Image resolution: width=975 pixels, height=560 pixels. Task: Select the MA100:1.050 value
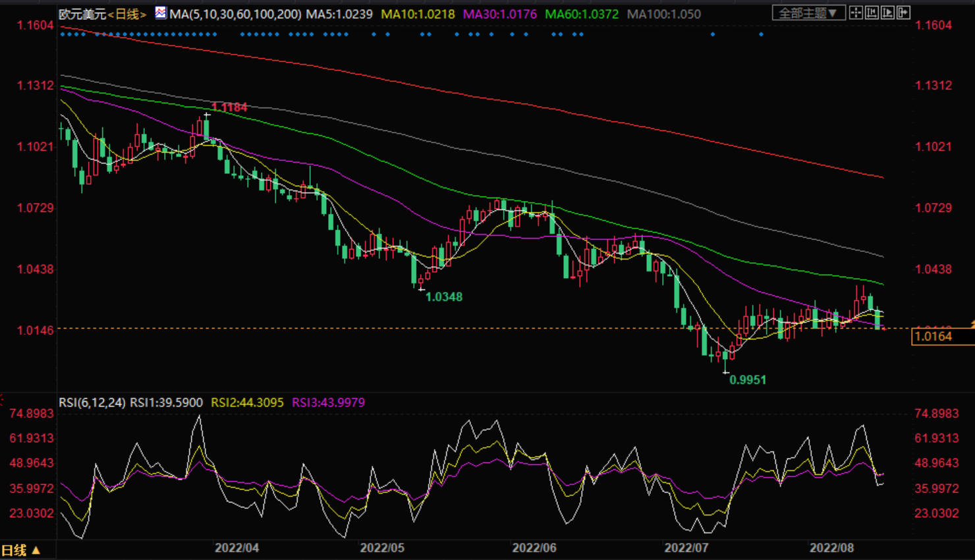[x=664, y=14]
